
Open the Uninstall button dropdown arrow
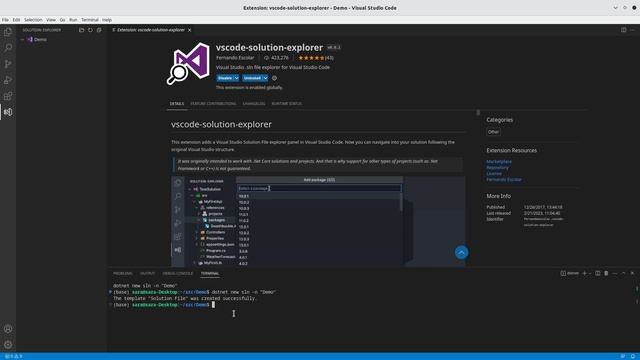(x=265, y=78)
